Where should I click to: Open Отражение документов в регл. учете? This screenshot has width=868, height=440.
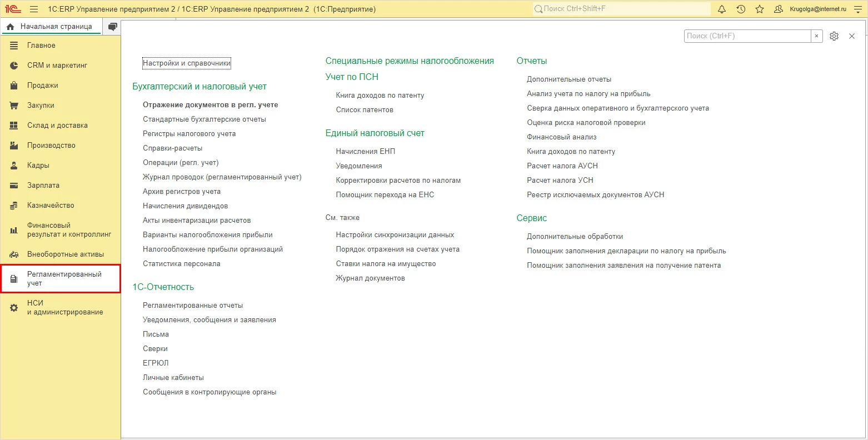pos(211,105)
